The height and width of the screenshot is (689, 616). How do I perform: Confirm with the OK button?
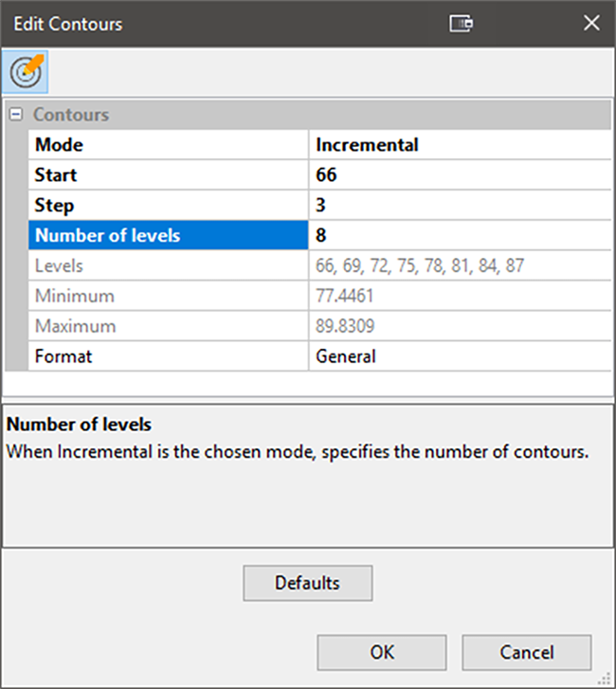point(381,652)
